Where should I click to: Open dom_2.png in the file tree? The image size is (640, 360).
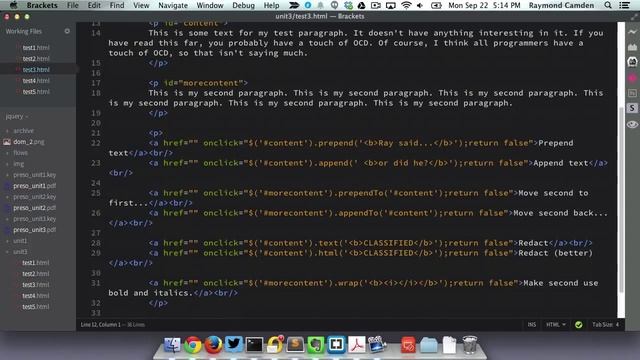(x=29, y=142)
